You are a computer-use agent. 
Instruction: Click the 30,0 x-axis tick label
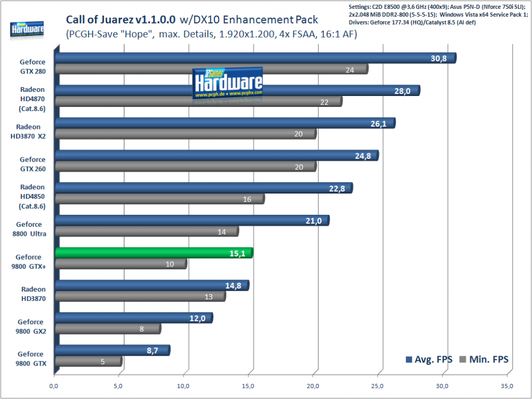(442, 386)
